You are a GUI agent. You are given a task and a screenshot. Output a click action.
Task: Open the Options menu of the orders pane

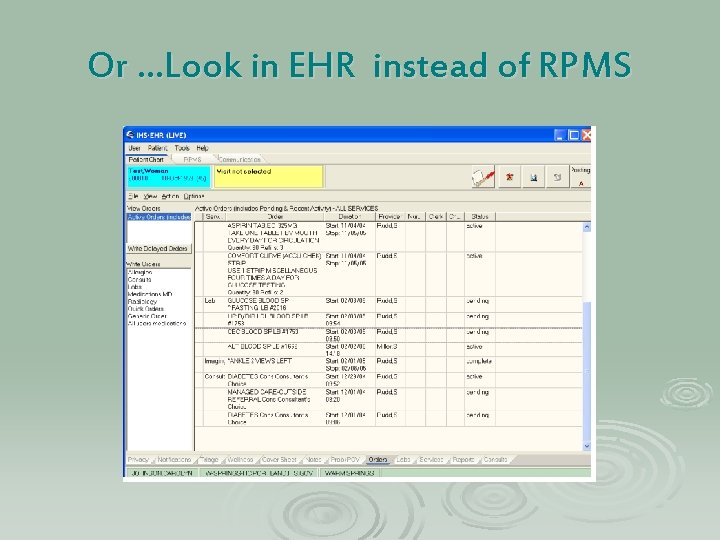tap(194, 196)
